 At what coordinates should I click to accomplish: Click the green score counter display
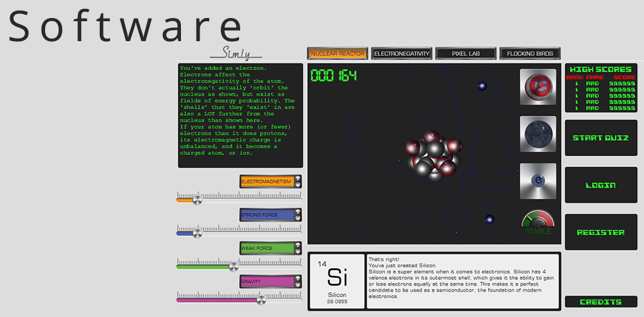pyautogui.click(x=334, y=75)
